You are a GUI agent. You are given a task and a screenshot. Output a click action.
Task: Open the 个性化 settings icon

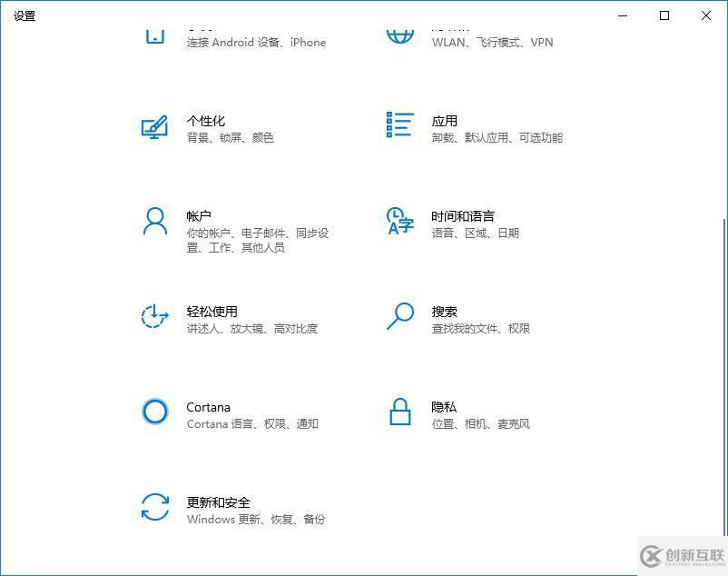tap(154, 127)
